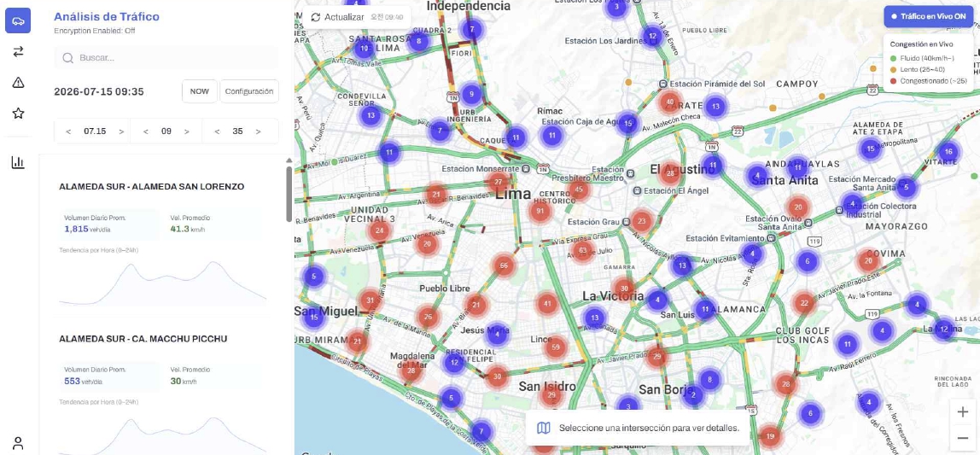This screenshot has width=980, height=455.
Task: Select the blue cluster marker 16
Action: click(948, 152)
